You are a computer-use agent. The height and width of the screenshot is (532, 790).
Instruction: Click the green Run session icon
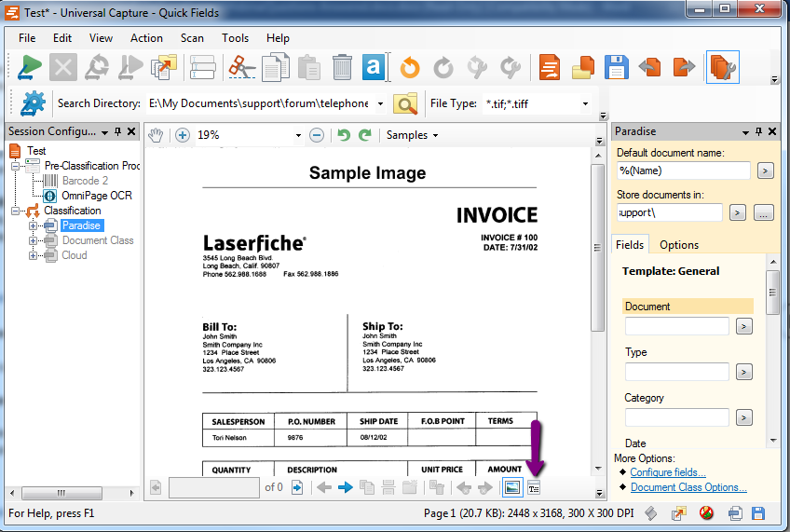tap(29, 67)
